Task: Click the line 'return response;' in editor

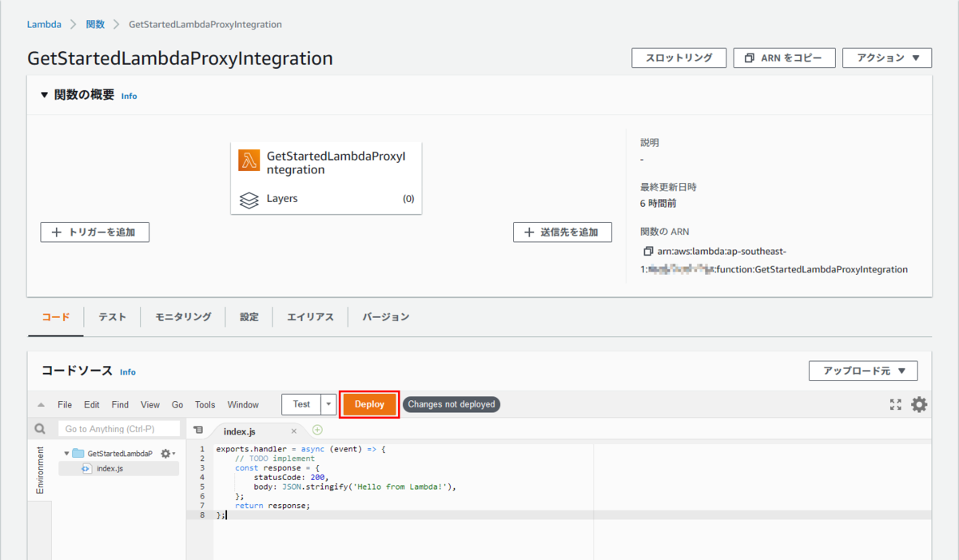Action: tap(273, 506)
